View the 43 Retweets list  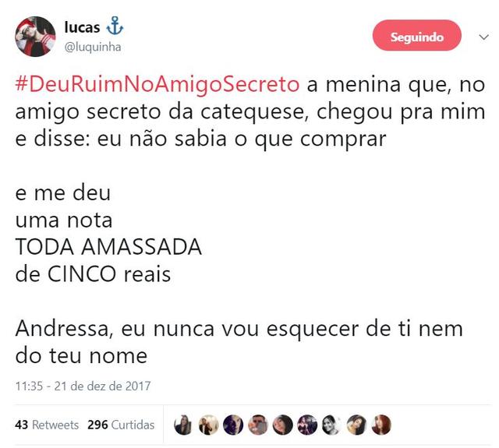[x=47, y=425]
